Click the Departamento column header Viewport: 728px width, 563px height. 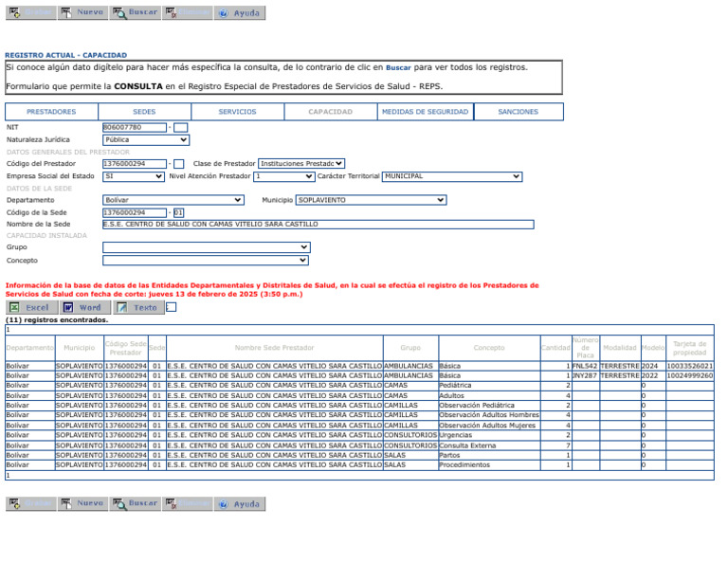point(30,348)
